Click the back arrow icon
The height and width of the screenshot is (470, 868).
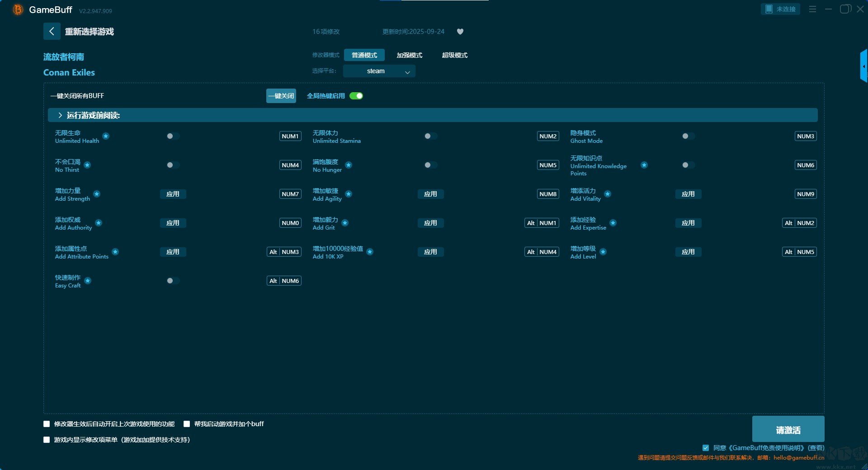pos(52,31)
